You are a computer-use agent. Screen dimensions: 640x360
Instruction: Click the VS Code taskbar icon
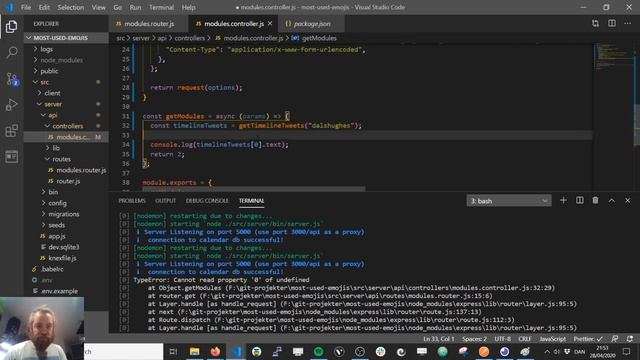pyautogui.click(x=236, y=351)
